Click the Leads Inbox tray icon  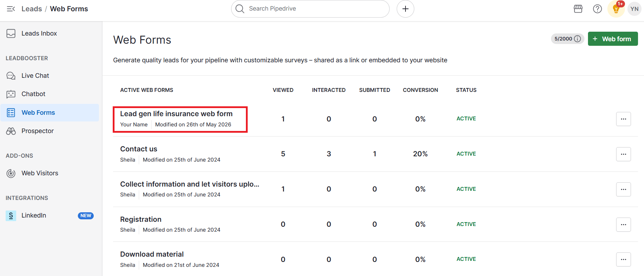[11, 33]
